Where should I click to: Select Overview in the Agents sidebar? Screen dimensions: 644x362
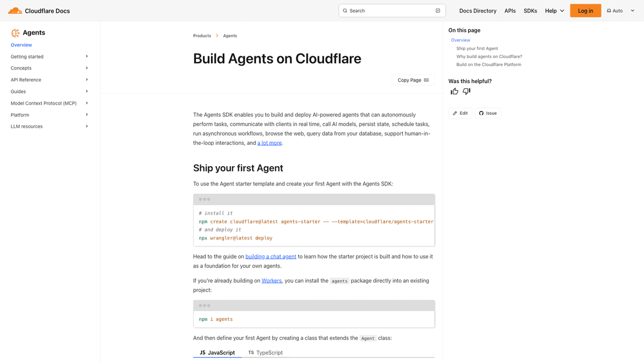click(x=21, y=45)
